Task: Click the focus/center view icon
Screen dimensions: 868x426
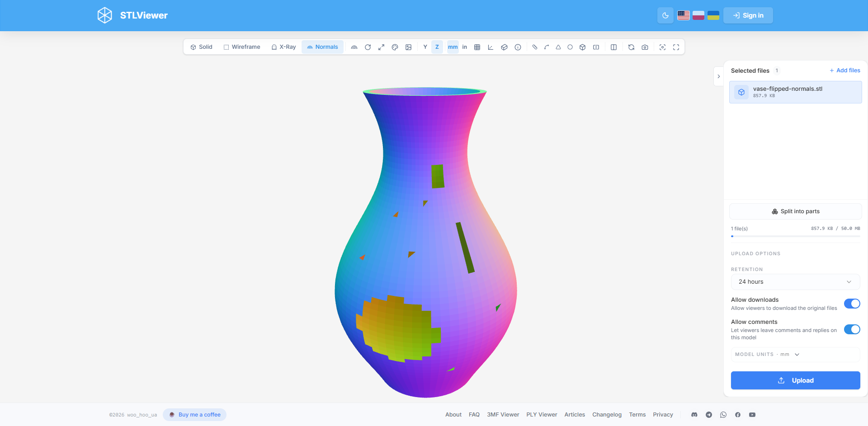Action: pyautogui.click(x=662, y=47)
